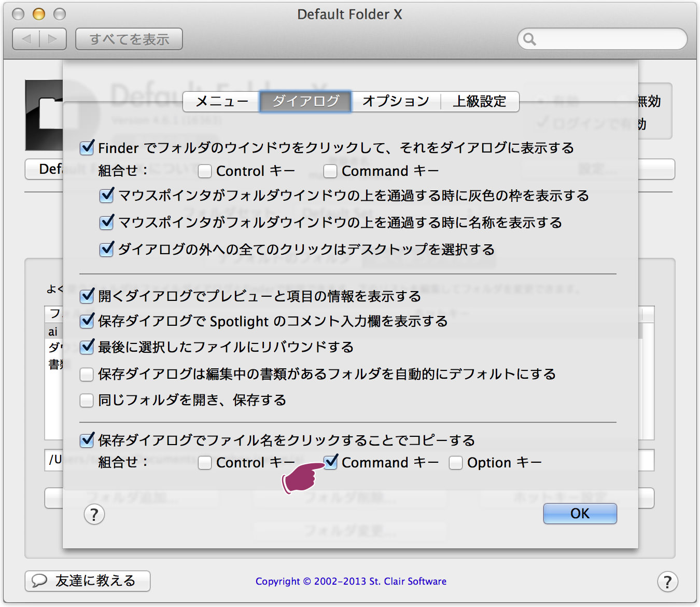Screen dimensions: 700x607
Task: Go back with the left arrow toolbar button
Action: pyautogui.click(x=26, y=39)
